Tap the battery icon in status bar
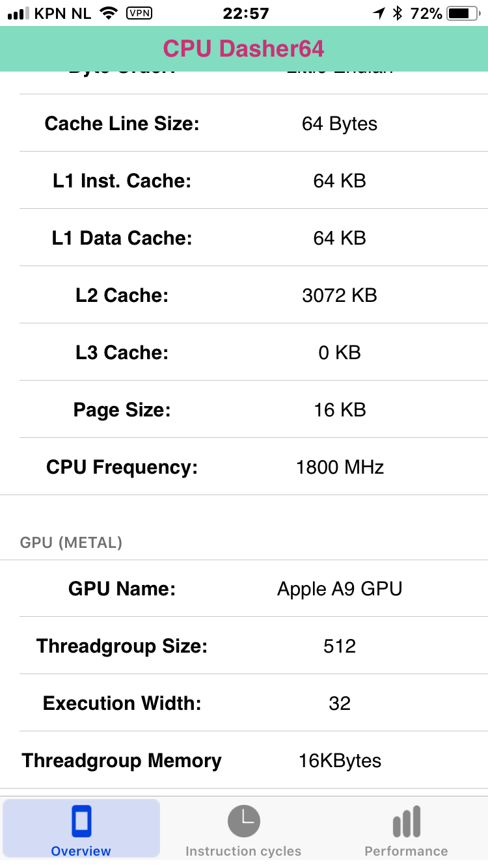The image size is (488, 868). pyautogui.click(x=463, y=13)
